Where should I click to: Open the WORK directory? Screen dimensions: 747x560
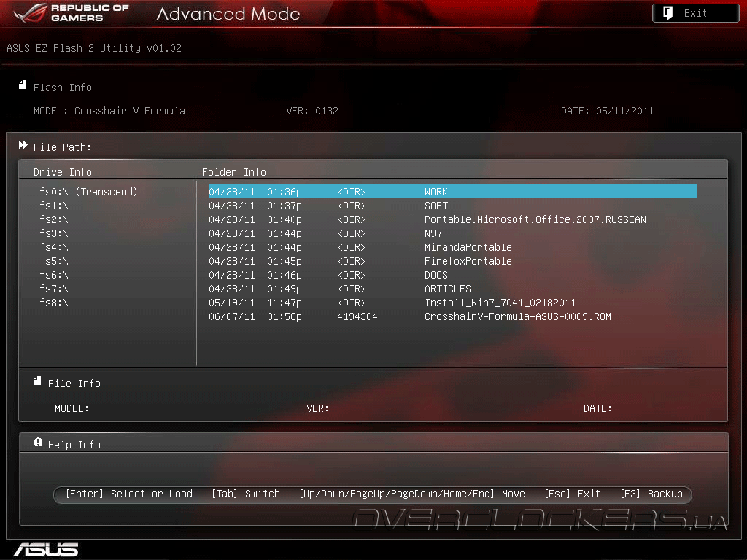point(452,192)
